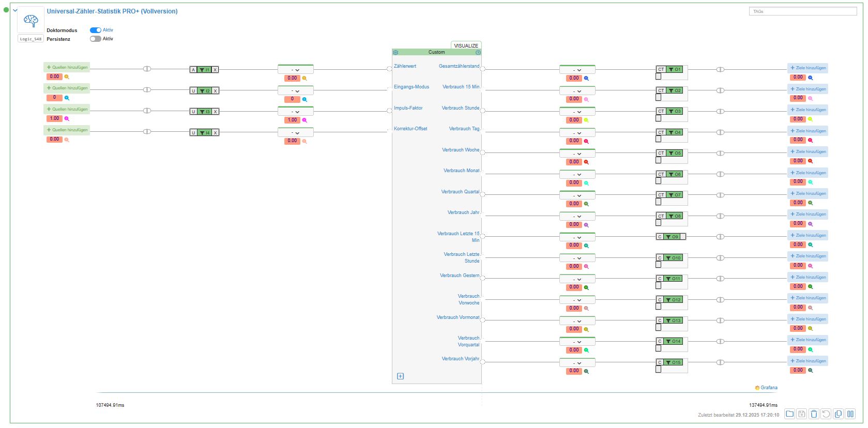Click magnifier under Gesamtzählerstand output dropdown
Viewport: 868px width, 428px height.
(586, 79)
